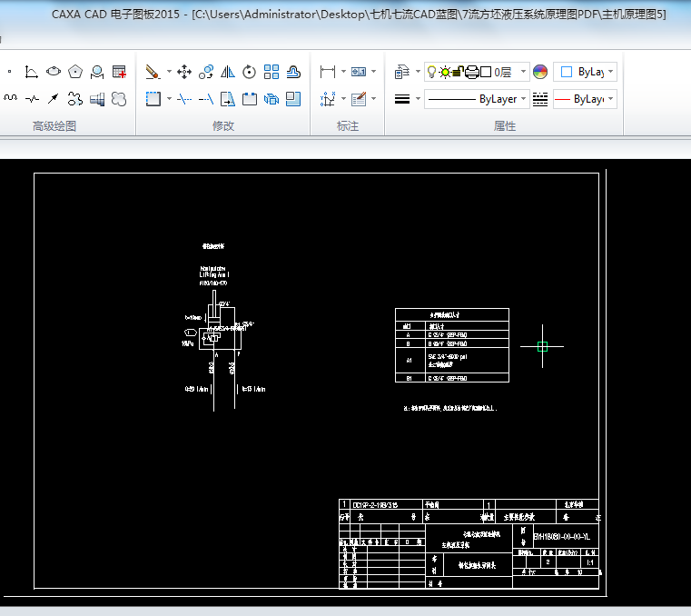Toggle the layer lock icon

[459, 72]
